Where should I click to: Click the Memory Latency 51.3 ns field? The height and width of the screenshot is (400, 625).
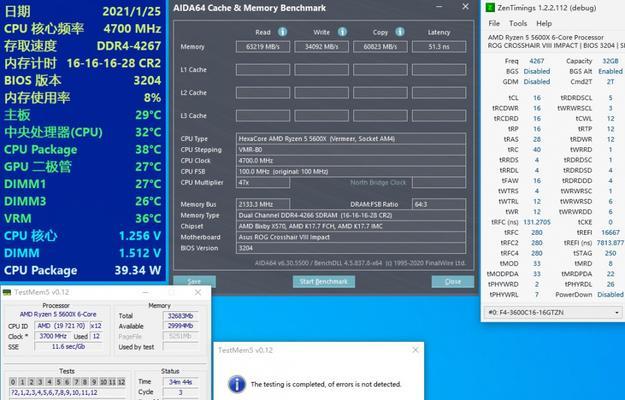(439, 47)
